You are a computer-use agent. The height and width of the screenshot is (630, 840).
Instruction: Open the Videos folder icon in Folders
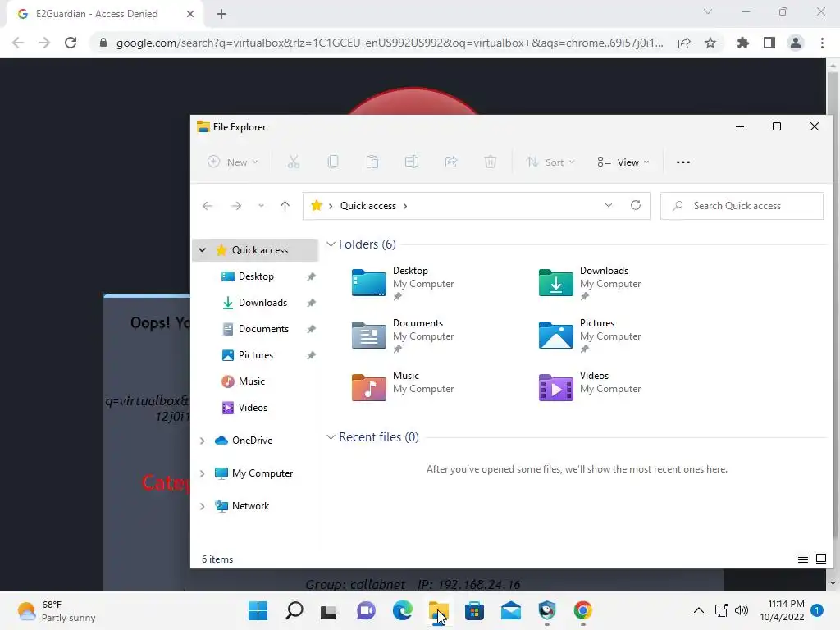coord(555,387)
